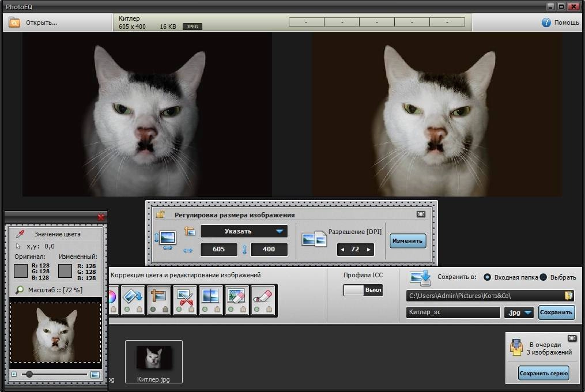The width and height of the screenshot is (585, 392).
Task: Click the queue batch icon beside В очереди
Action: (x=516, y=347)
